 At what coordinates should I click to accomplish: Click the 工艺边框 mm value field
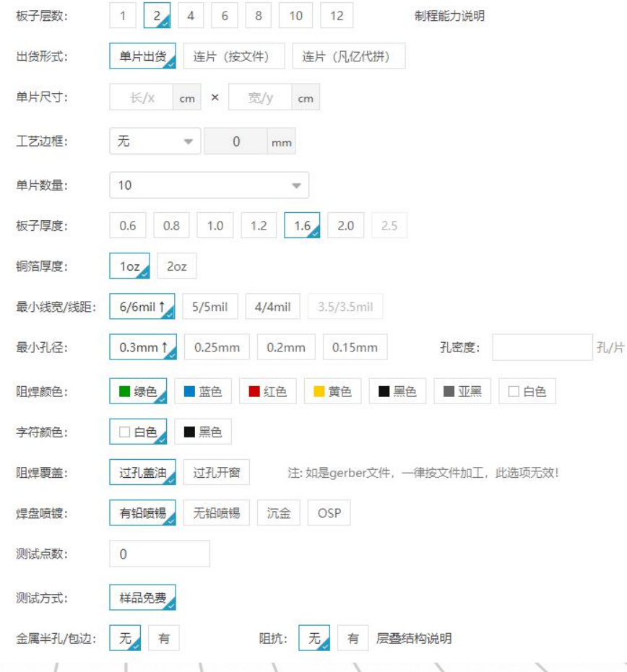pyautogui.click(x=236, y=141)
